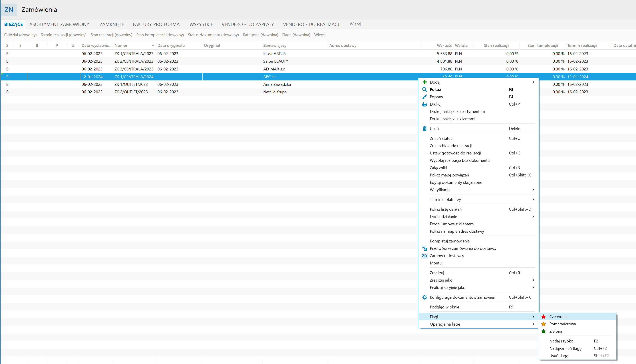
Task: Click the magnifier icon next to Pokaż
Action: point(425,89)
